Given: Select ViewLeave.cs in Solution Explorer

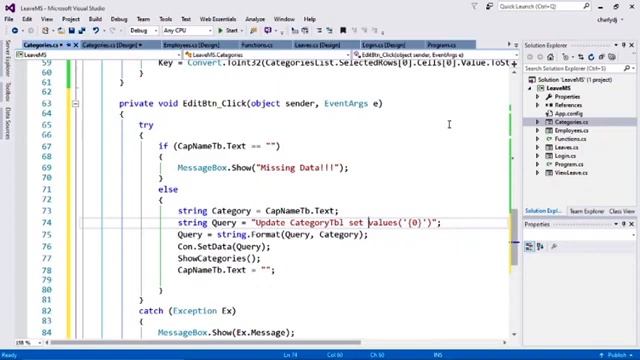Looking at the screenshot, I should click(x=571, y=173).
